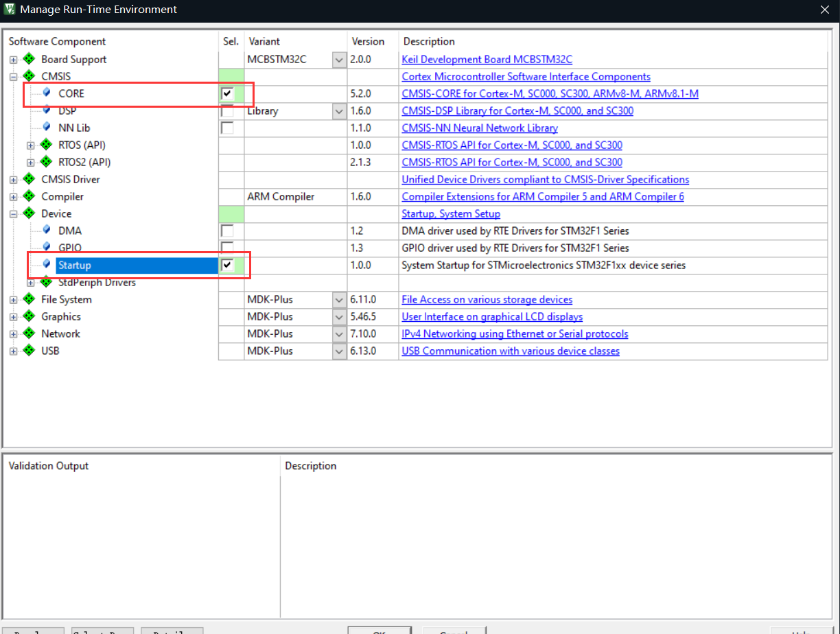The image size is (840, 634).
Task: Click the CMSIS Driver green diamond icon
Action: click(x=29, y=179)
